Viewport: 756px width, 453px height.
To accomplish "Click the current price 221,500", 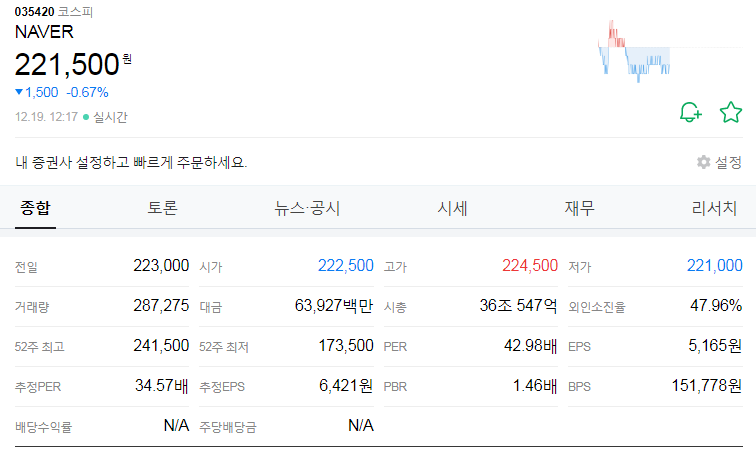I will coord(67,64).
